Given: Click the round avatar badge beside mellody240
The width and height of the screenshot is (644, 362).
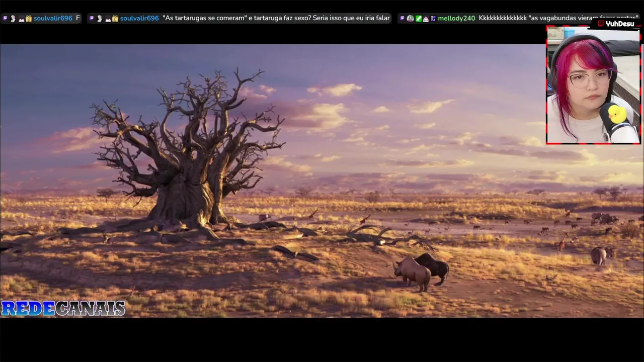Looking at the screenshot, I should [x=410, y=18].
